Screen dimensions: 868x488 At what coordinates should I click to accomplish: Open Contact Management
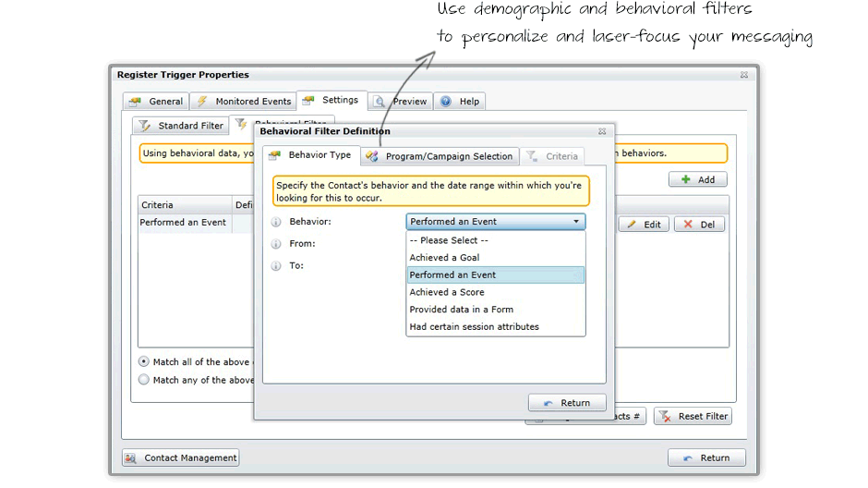click(x=181, y=457)
